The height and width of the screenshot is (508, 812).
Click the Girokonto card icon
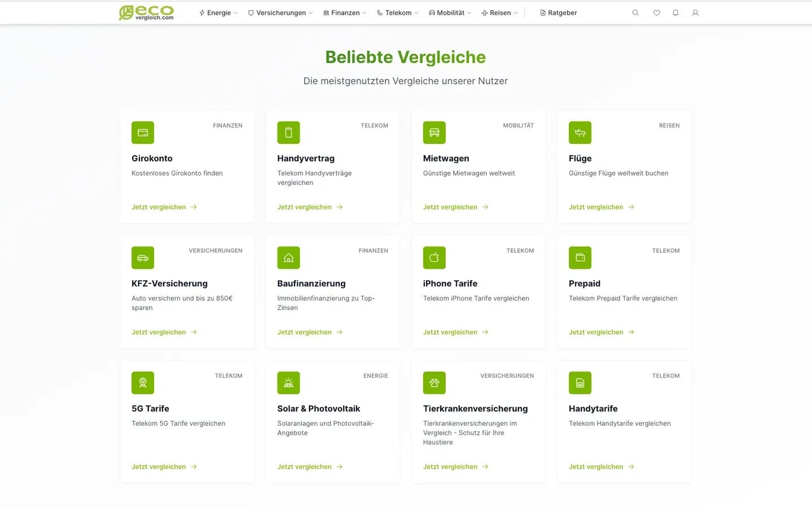click(x=143, y=133)
